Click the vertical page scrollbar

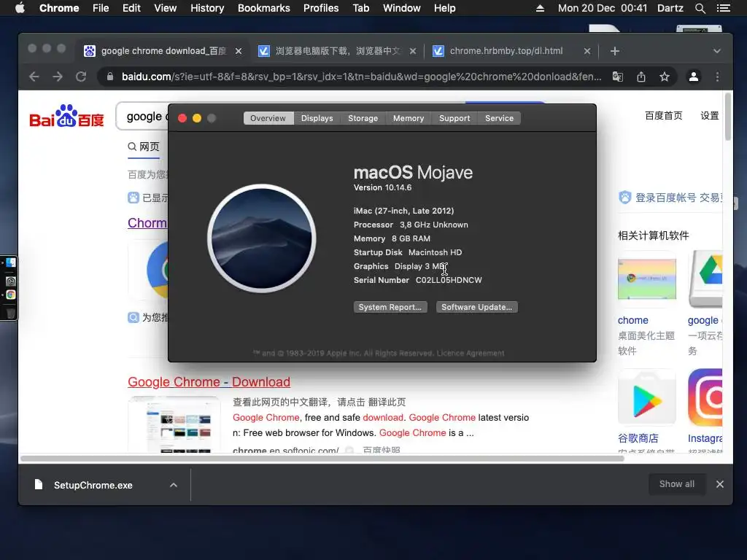(727, 117)
